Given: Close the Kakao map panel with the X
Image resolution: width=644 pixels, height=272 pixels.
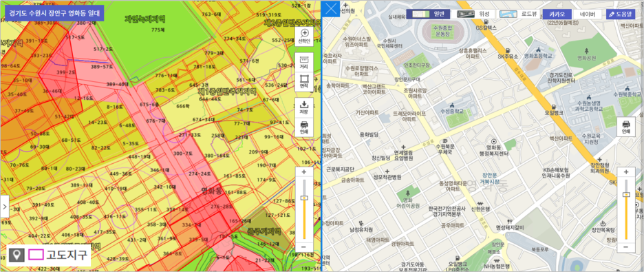Looking at the screenshot, I should click(x=330, y=10).
